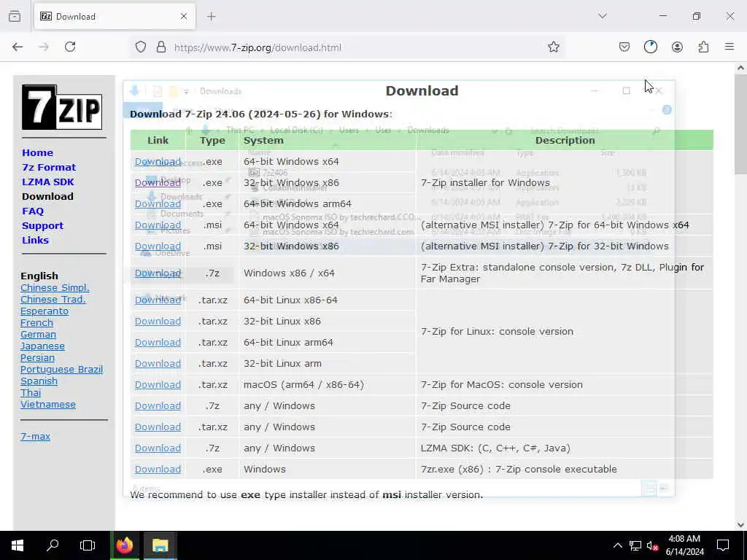Switch language to Portuguese Brazil
The height and width of the screenshot is (560, 747).
[61, 370]
